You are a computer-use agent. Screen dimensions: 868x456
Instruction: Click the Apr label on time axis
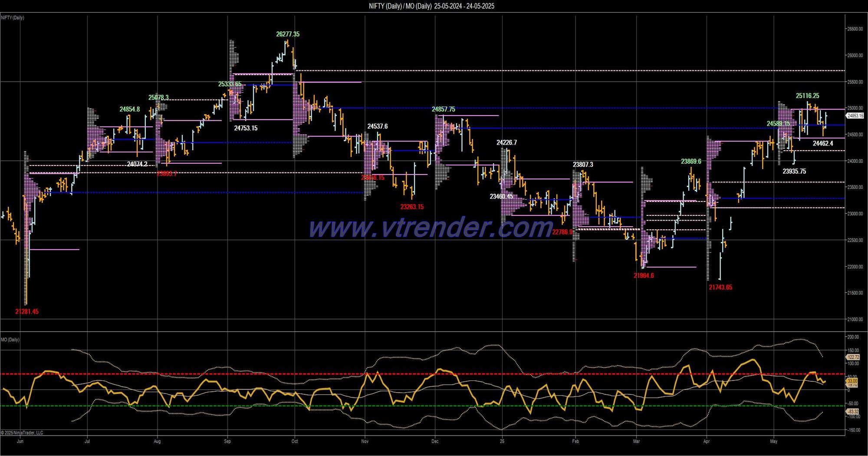[x=707, y=442]
